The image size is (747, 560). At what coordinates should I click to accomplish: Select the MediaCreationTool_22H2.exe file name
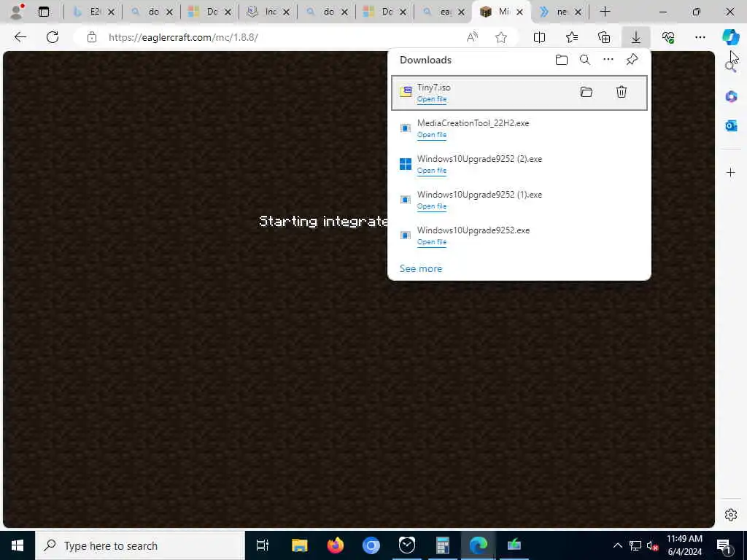pos(473,122)
